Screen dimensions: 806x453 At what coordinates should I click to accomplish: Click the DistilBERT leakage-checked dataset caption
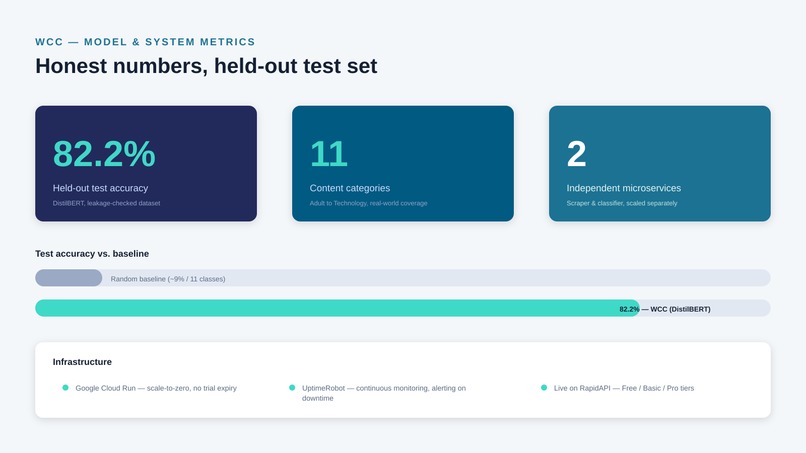[x=106, y=203]
